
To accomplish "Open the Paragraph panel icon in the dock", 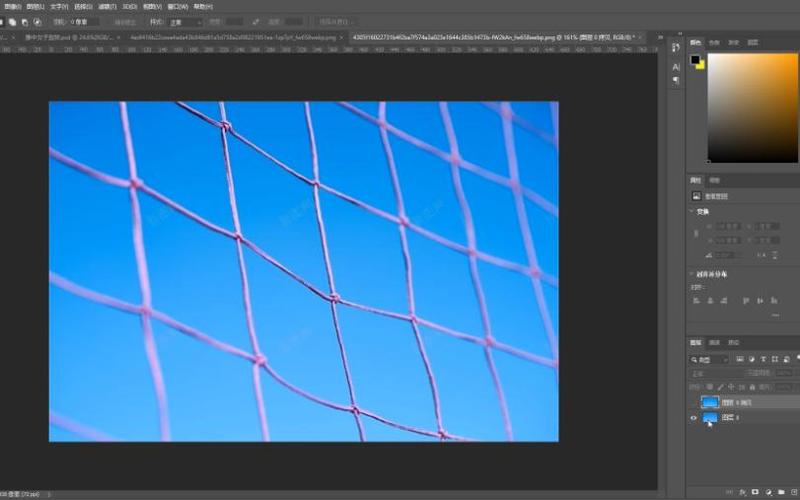I will pyautogui.click(x=676, y=81).
